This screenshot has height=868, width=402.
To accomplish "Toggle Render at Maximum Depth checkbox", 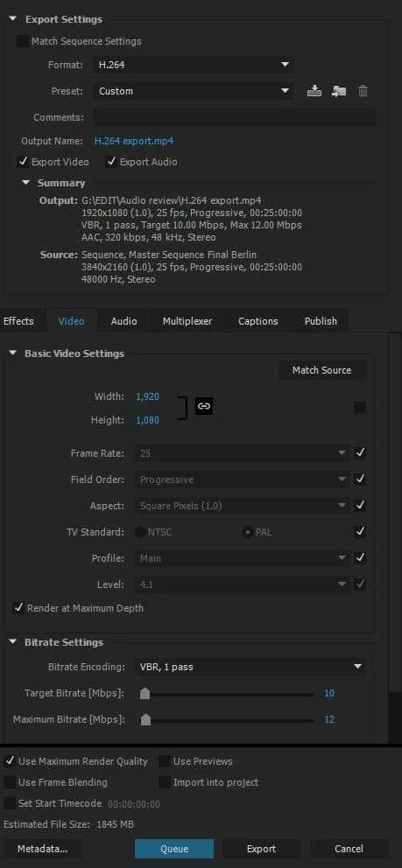I will point(18,608).
